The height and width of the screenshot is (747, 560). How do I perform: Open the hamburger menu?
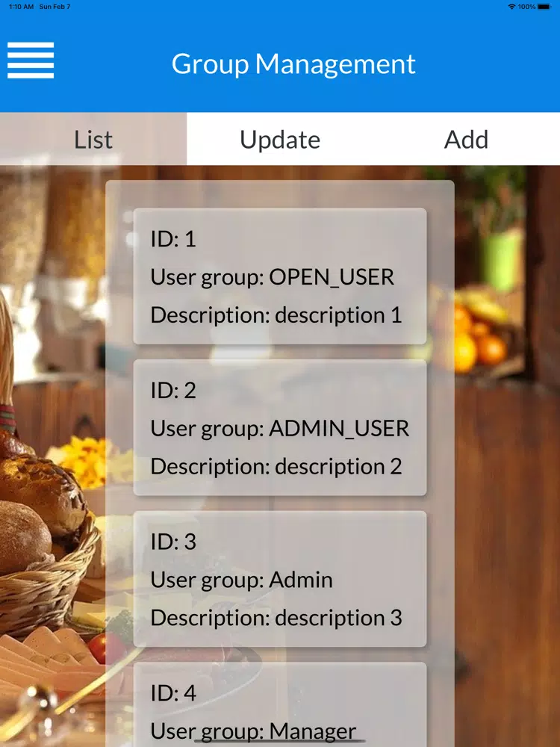pos(31,60)
